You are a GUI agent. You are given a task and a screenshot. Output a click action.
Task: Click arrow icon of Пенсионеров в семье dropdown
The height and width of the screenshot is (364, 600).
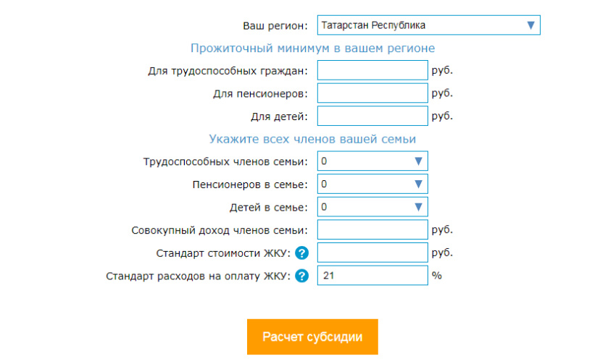(418, 184)
